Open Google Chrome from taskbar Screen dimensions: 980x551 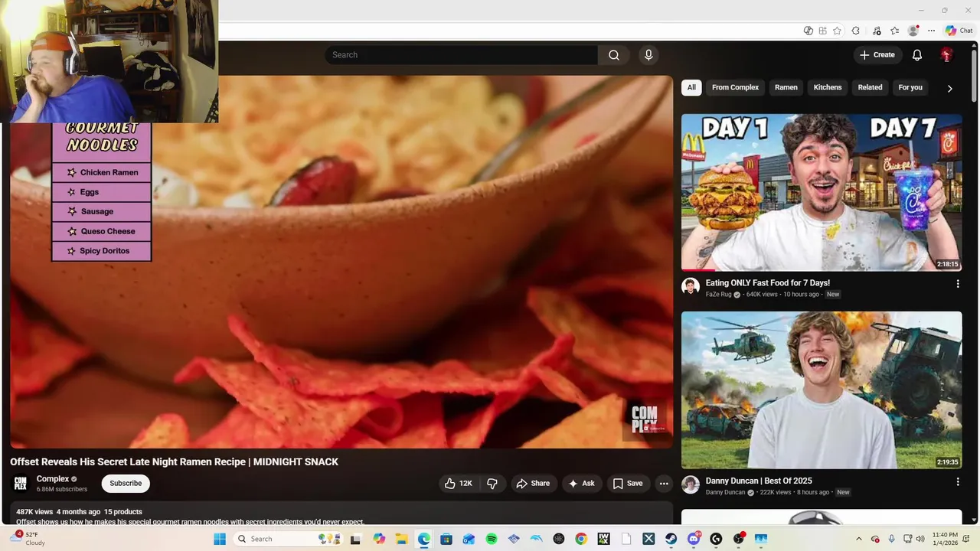[x=581, y=539]
